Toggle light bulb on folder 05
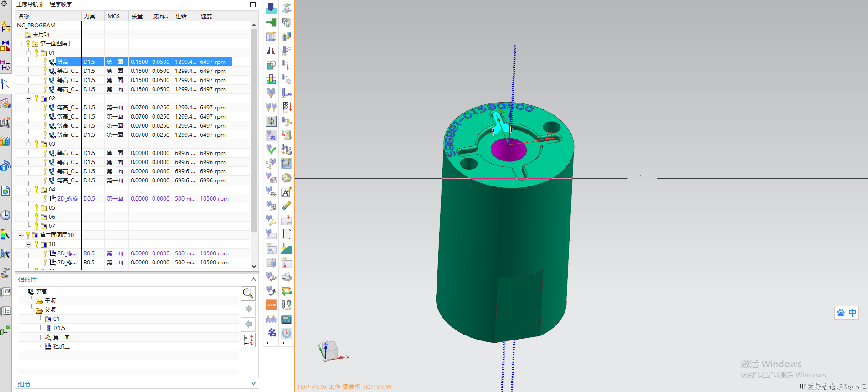868x392 pixels. coord(36,207)
